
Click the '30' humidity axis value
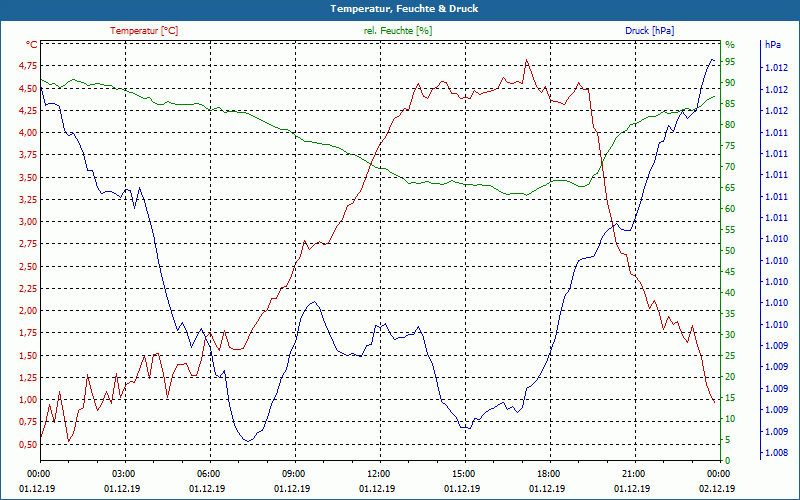(730, 335)
